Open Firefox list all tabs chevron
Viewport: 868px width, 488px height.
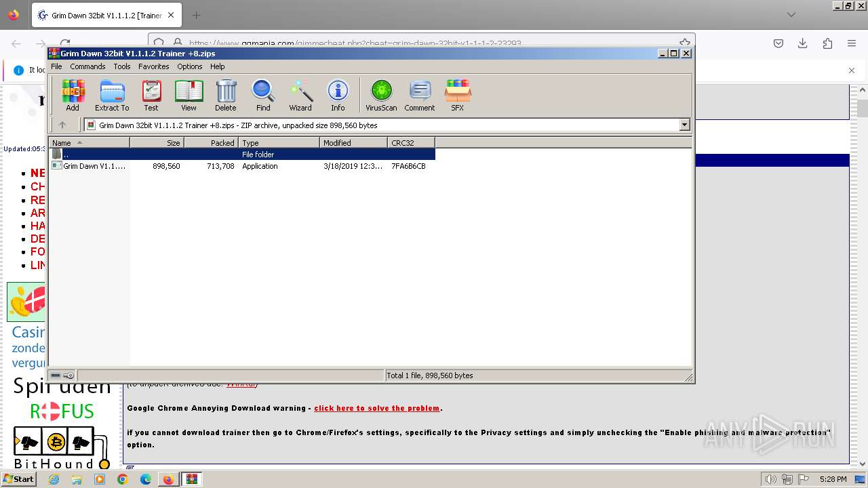[791, 15]
